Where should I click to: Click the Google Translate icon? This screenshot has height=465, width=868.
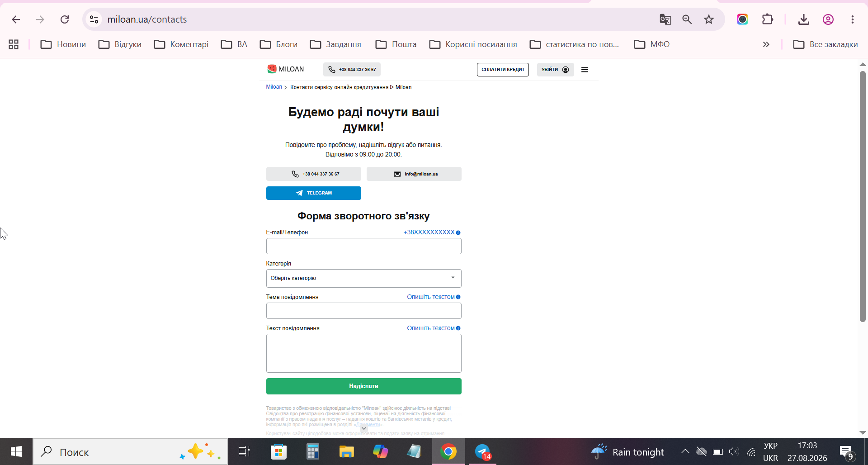(665, 19)
